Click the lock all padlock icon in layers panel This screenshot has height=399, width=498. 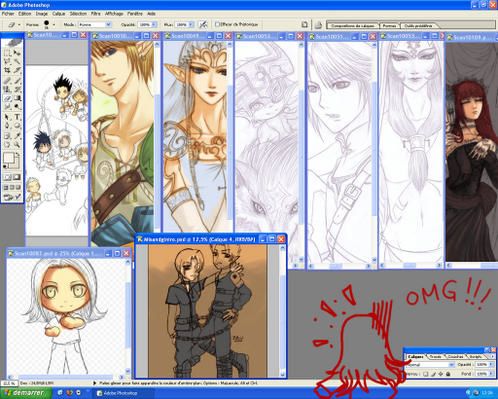pyautogui.click(x=448, y=374)
